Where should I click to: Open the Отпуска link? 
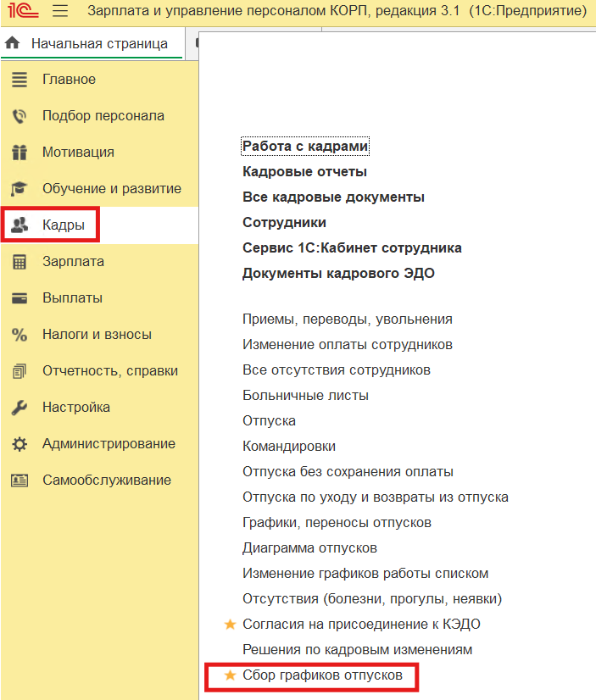[269, 421]
